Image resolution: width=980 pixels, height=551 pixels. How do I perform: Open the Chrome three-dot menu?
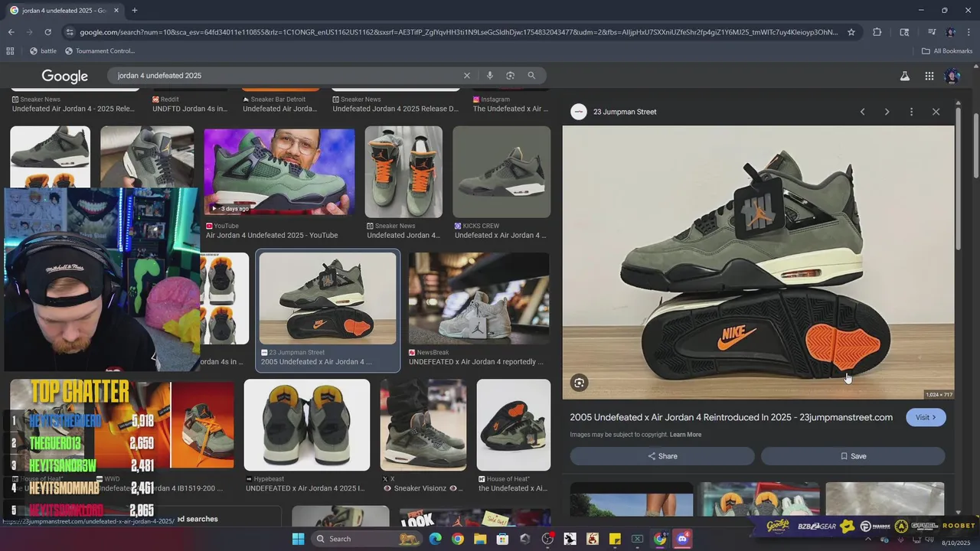pos(969,32)
